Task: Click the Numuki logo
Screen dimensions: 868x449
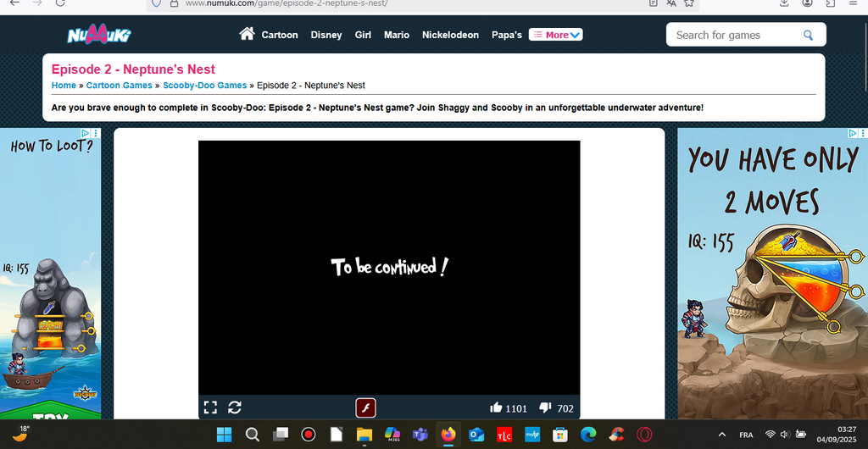Action: coord(99,35)
